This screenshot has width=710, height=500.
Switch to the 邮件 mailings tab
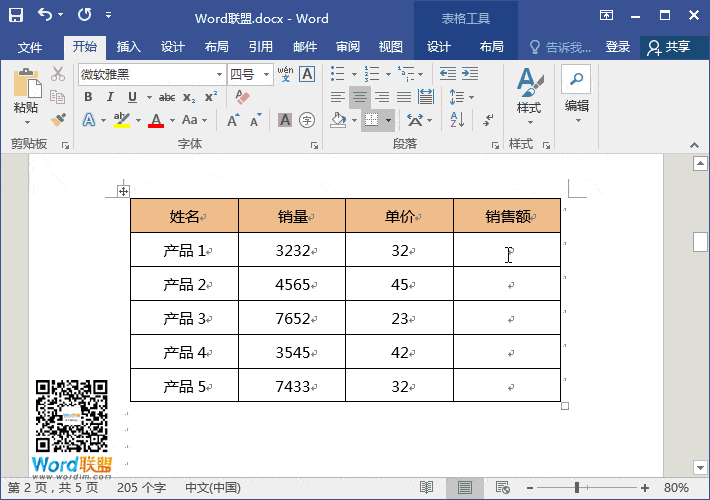[x=305, y=47]
